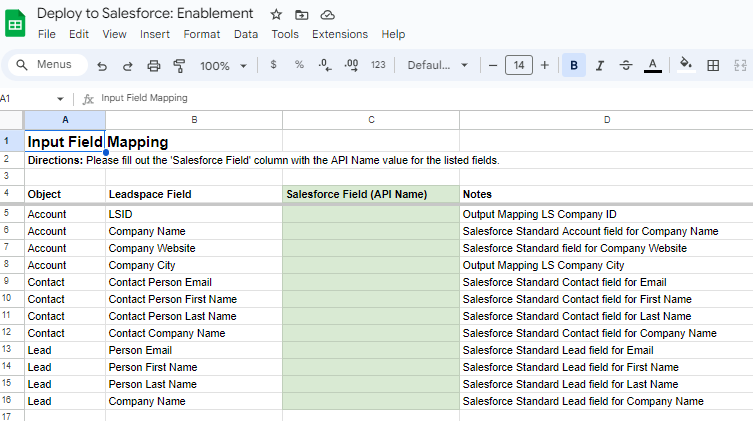Click into the formula bar
753x421 pixels.
[x=423, y=98]
